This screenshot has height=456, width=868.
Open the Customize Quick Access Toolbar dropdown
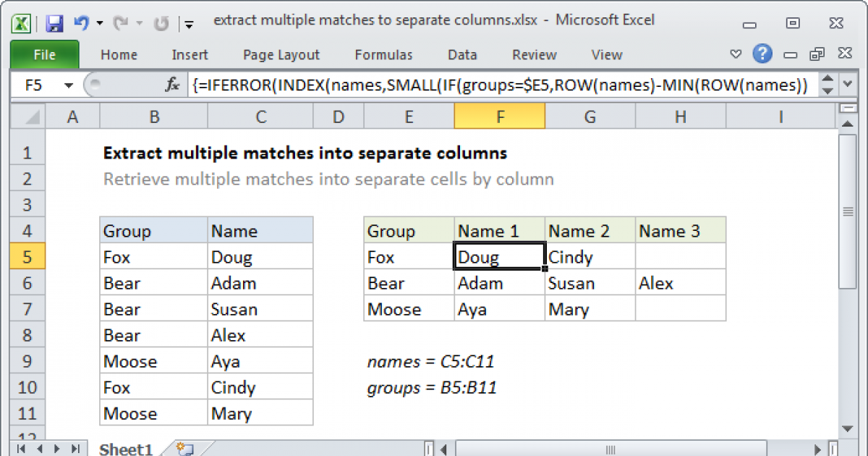click(188, 24)
